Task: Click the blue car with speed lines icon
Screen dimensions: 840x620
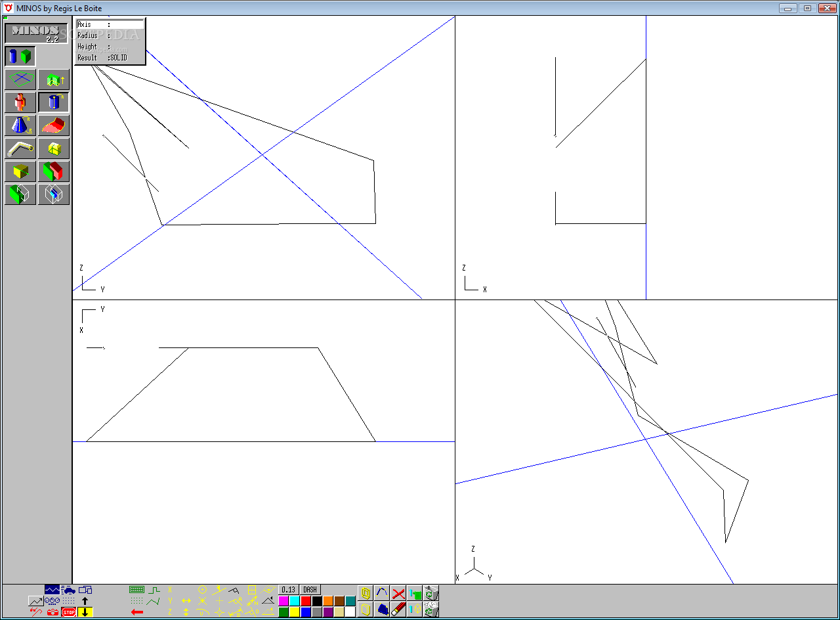Action: click(69, 590)
